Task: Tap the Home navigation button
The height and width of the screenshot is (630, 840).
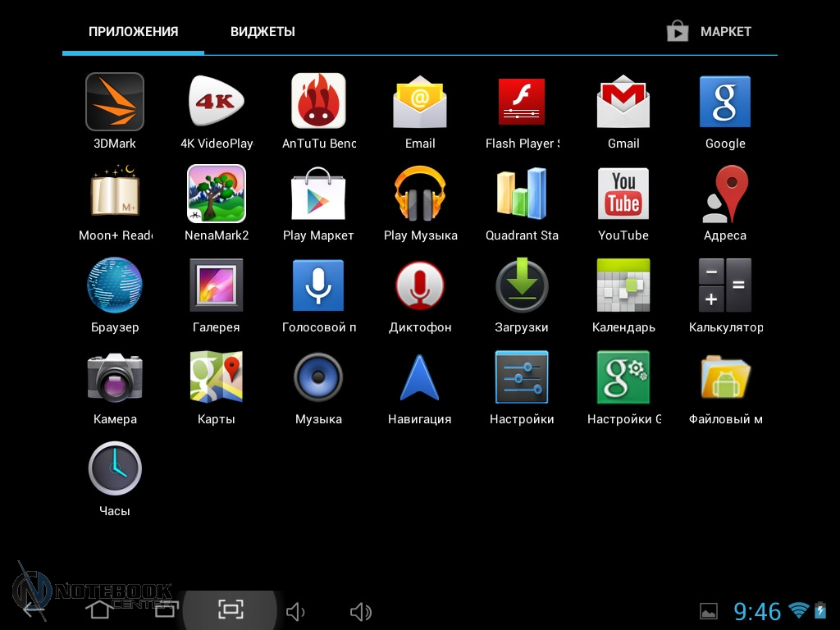Action: [x=99, y=610]
